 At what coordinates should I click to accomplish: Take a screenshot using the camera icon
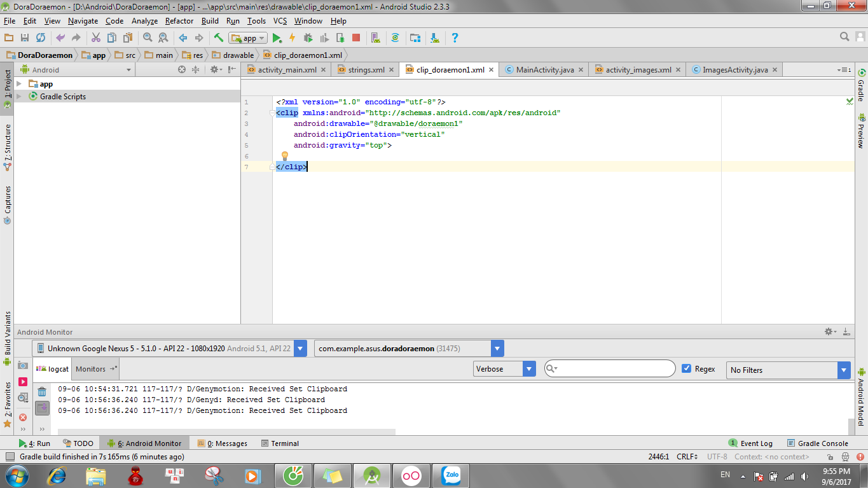click(x=23, y=365)
